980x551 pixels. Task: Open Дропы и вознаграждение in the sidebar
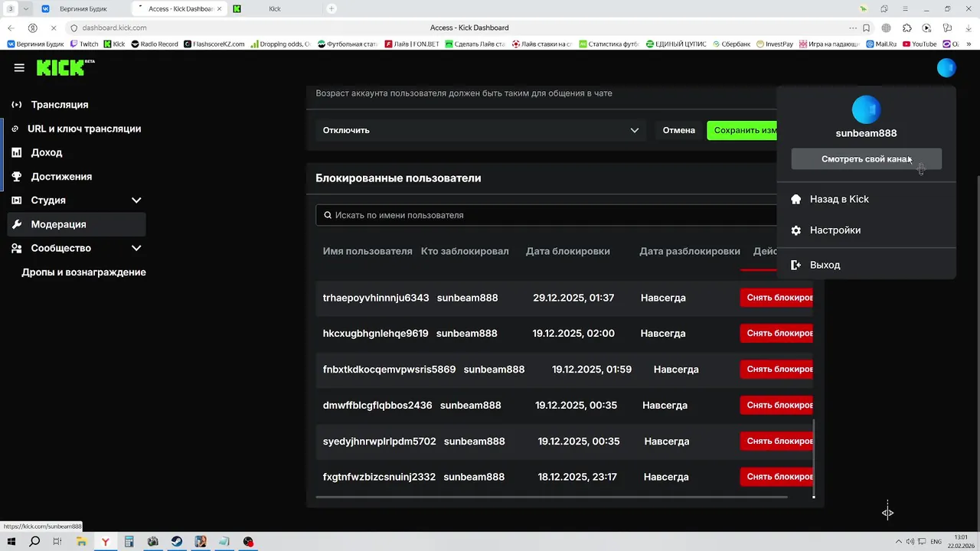coord(83,272)
